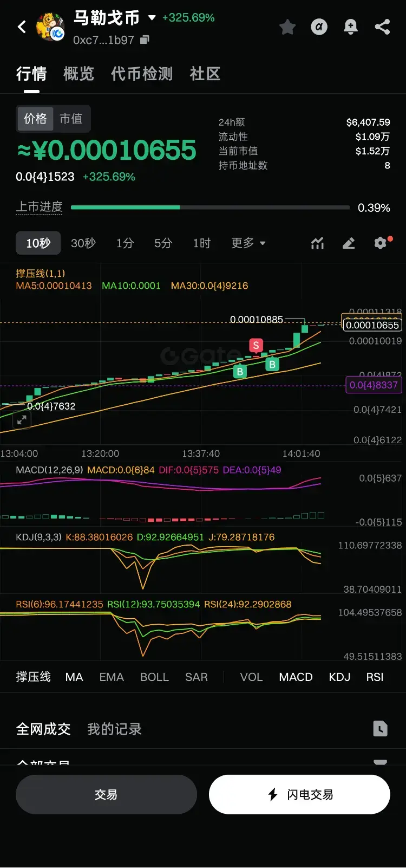
Task: Tap the listing progress bar
Action: [210, 207]
